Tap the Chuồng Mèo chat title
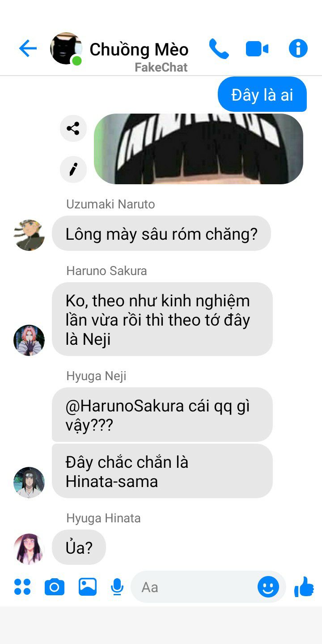322x644 pixels. click(x=139, y=49)
